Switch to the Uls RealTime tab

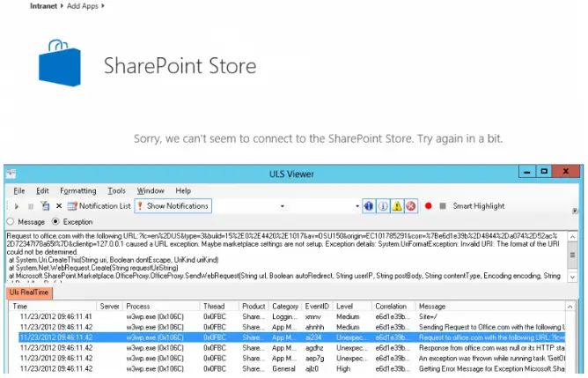29,293
